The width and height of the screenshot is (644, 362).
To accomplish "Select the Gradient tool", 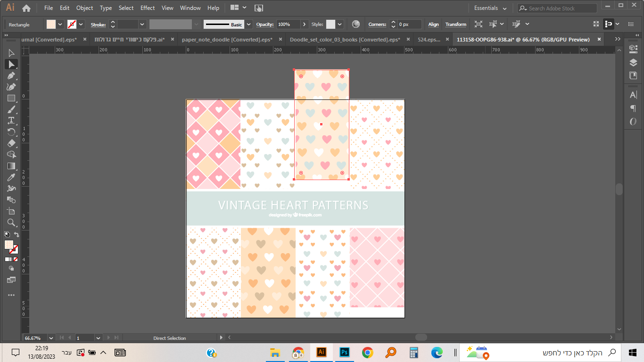I will click(11, 166).
